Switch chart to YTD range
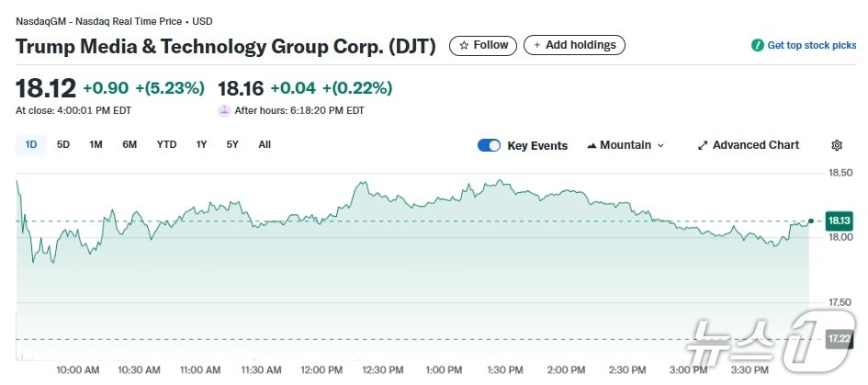Screen dimensions: 868x385 tap(166, 144)
